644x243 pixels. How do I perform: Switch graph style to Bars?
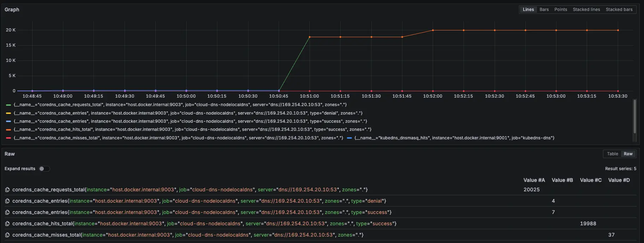pyautogui.click(x=544, y=10)
